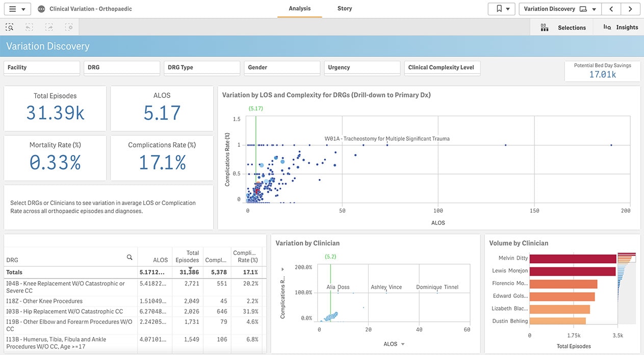Image resolution: width=644 pixels, height=355 pixels.
Task: Open search in the DRG table
Action: 130,258
